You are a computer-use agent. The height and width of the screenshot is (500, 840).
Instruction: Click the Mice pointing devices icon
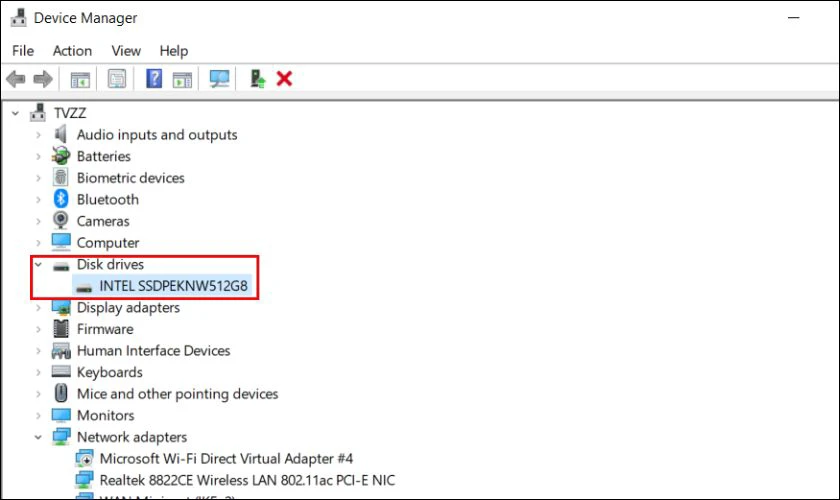(x=61, y=393)
